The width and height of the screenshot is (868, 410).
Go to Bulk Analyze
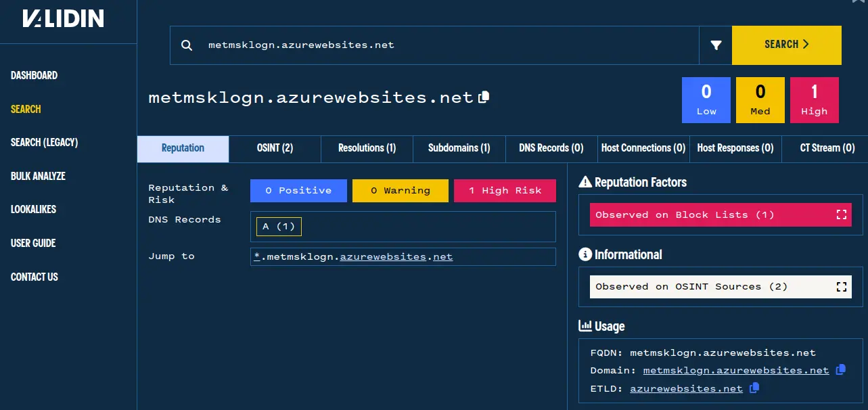coord(38,176)
